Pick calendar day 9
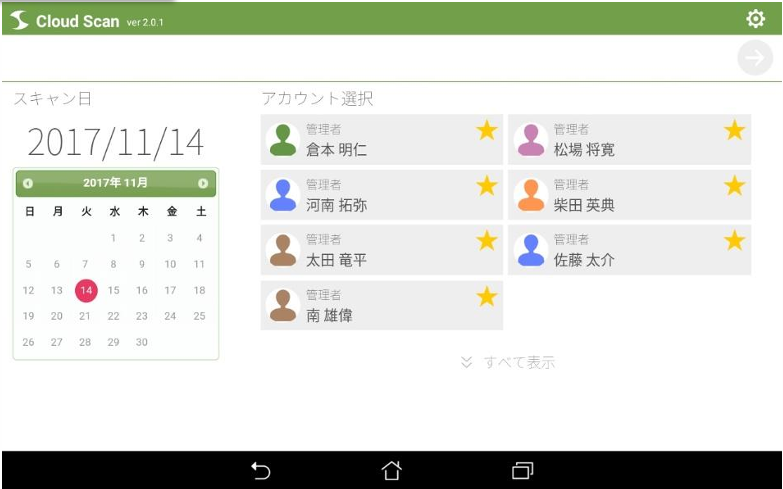The image size is (783, 489). click(142, 264)
